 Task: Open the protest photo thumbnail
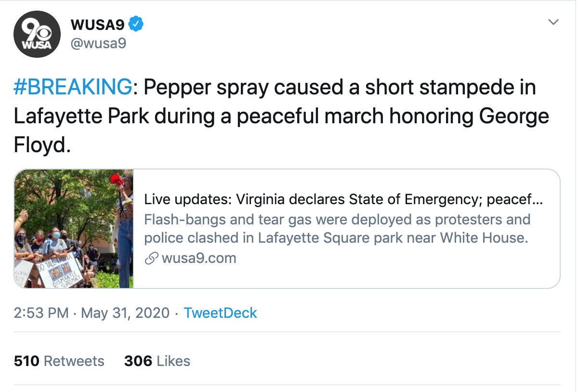pyautogui.click(x=74, y=229)
